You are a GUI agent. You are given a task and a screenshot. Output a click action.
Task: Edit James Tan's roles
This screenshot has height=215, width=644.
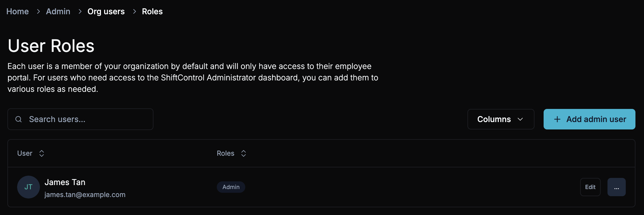(x=590, y=187)
